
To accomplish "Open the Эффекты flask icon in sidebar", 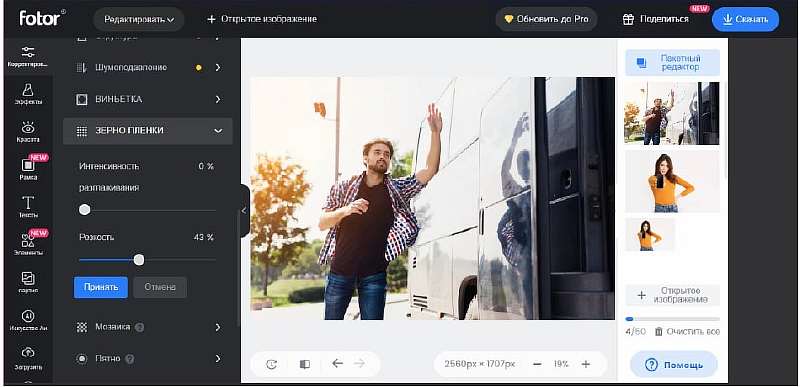I will [28, 94].
